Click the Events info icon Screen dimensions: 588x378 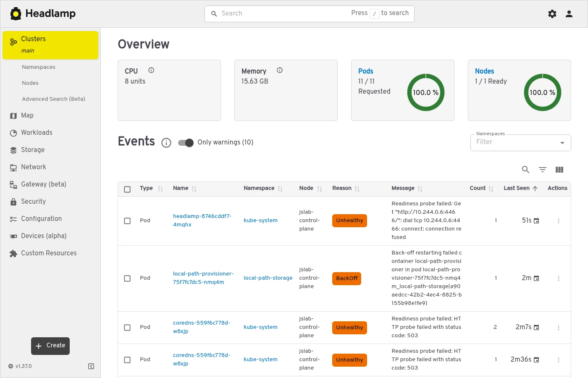point(166,143)
